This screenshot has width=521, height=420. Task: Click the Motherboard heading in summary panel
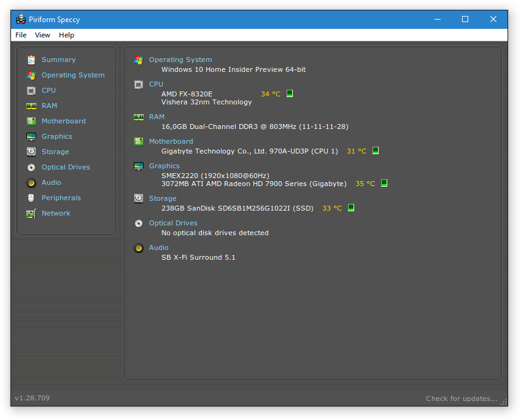click(x=171, y=141)
